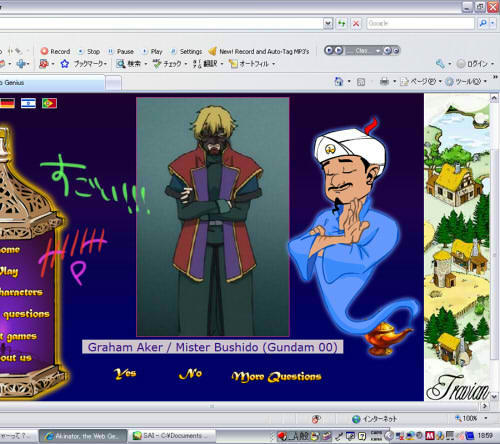Click the 検索 search toolbar icon
The width and height of the screenshot is (500, 444).
pos(120,63)
